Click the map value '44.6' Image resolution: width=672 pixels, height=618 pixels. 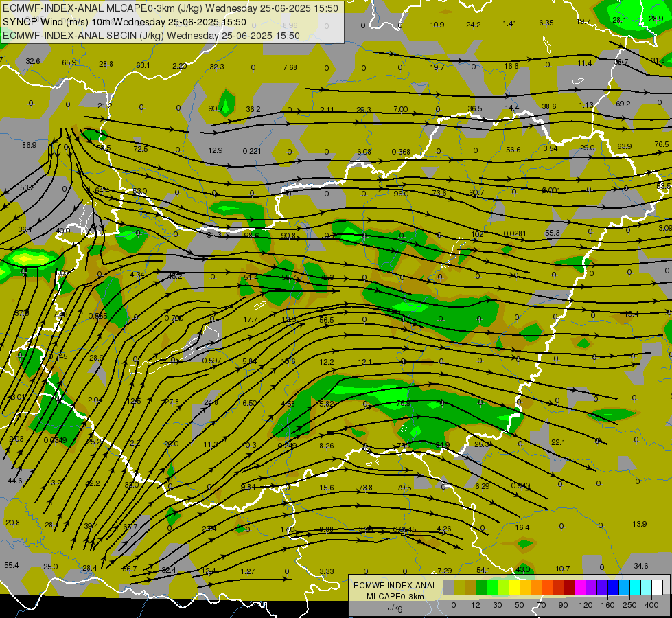(14, 481)
